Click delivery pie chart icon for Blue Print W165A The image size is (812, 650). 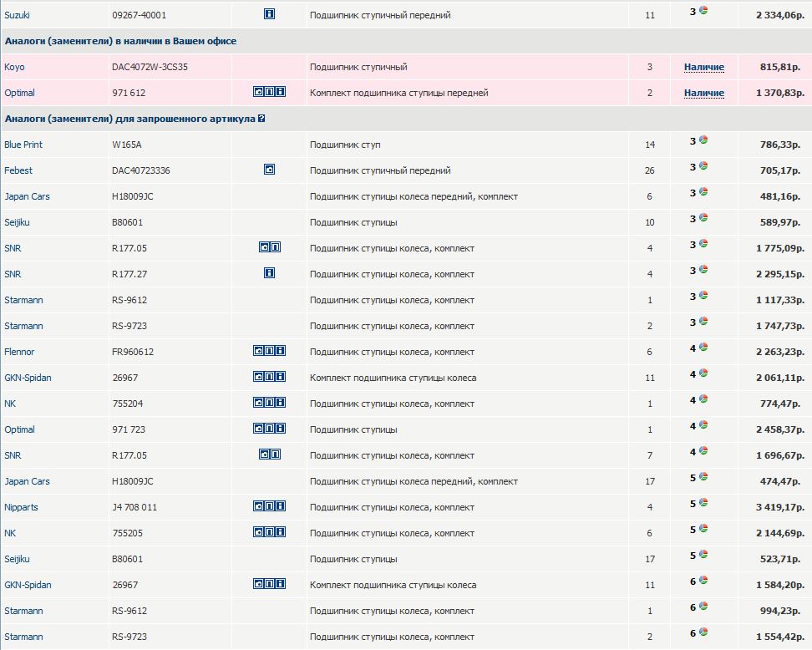[703, 140]
